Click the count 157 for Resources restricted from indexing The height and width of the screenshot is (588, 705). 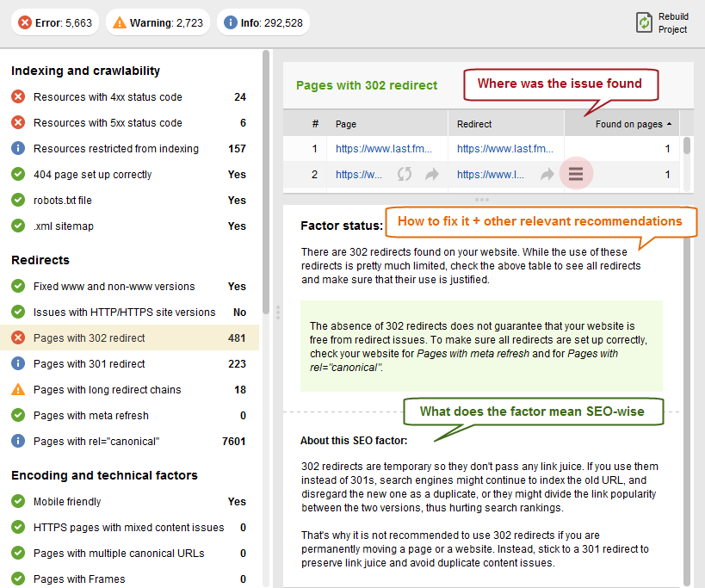[x=237, y=148]
